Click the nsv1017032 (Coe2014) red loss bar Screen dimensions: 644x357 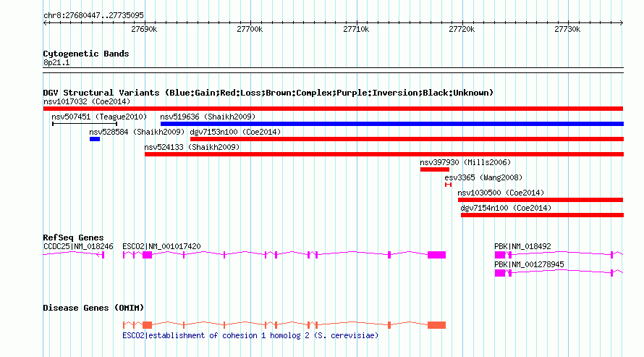(333, 109)
